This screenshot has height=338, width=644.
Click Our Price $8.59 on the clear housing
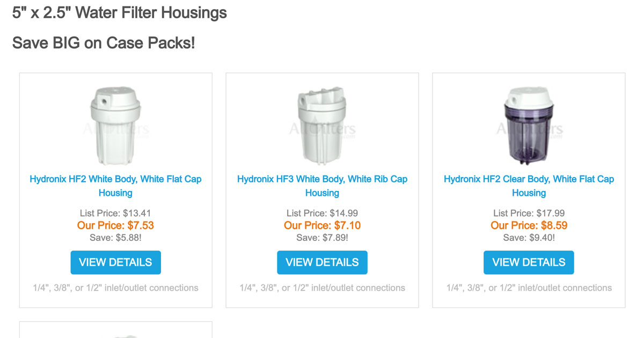click(x=528, y=225)
